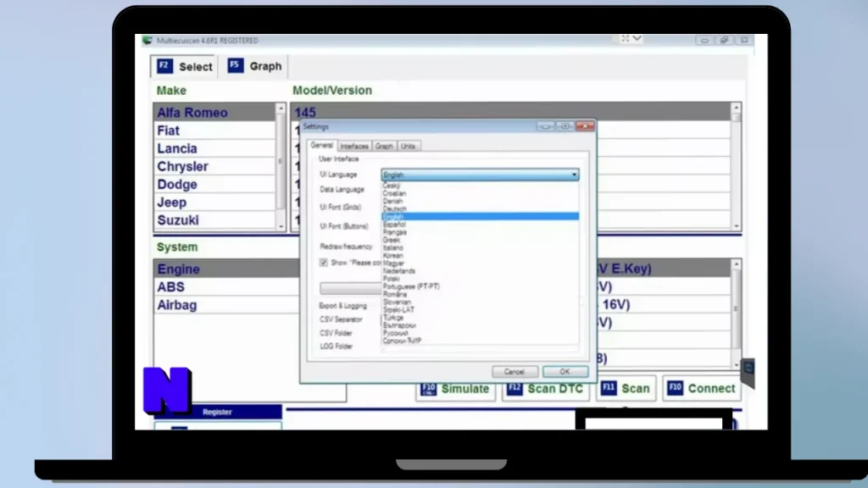
Task: Select the F2 Select tab
Action: pos(186,66)
